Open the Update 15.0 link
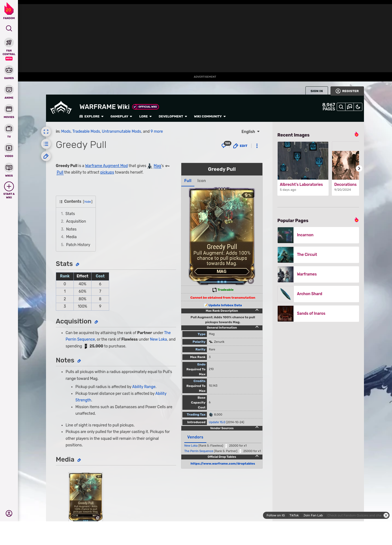The width and height of the screenshot is (392, 545). (x=217, y=422)
